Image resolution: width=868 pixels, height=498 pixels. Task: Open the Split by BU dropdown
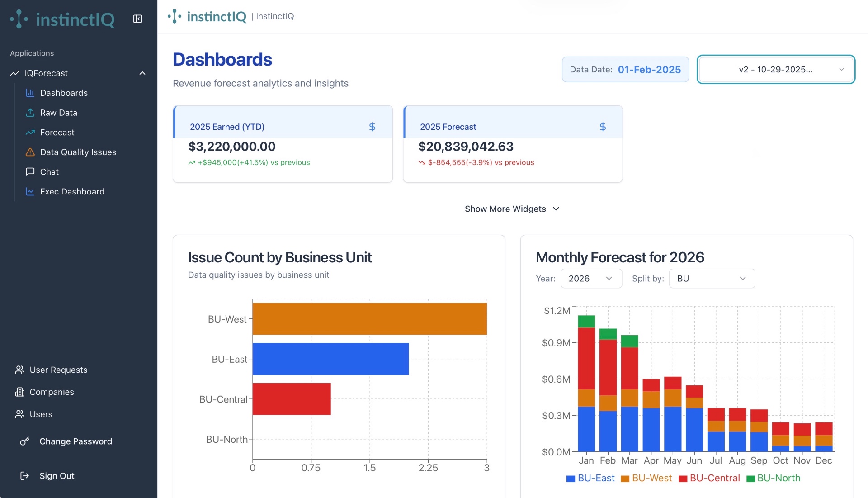pyautogui.click(x=712, y=279)
